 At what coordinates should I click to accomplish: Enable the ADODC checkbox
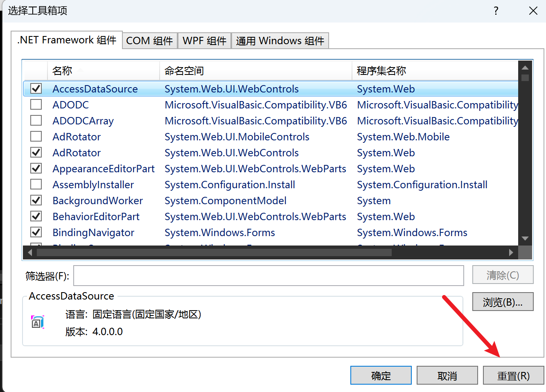[36, 104]
